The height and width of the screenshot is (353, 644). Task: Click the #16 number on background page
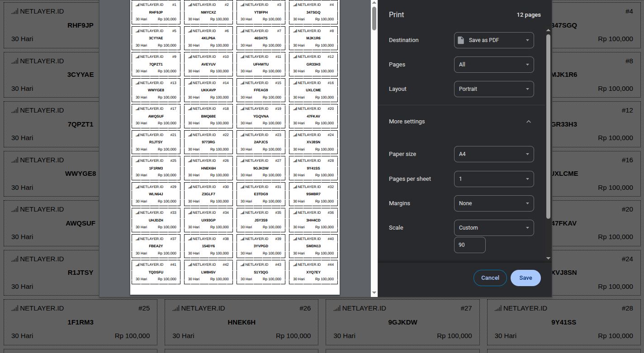(x=627, y=160)
